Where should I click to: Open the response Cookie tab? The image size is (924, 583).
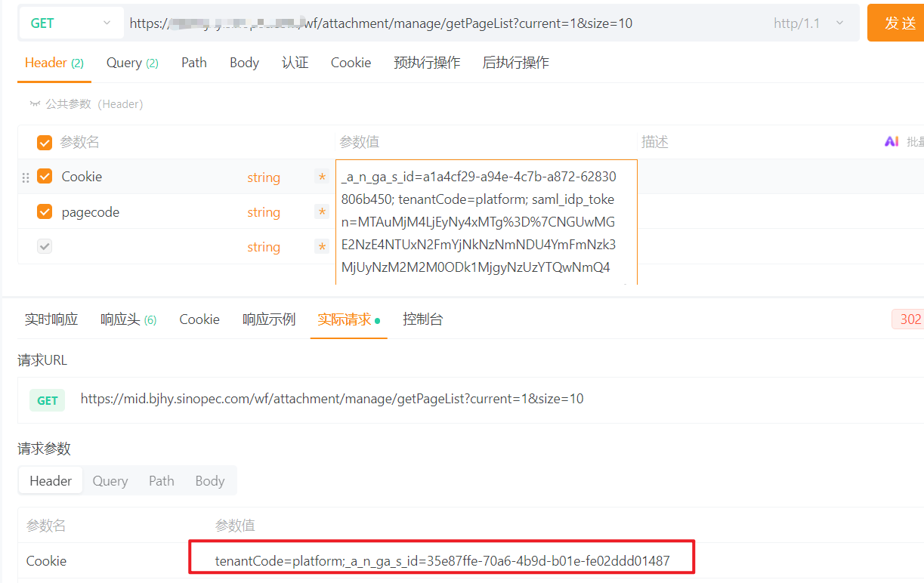pos(199,319)
